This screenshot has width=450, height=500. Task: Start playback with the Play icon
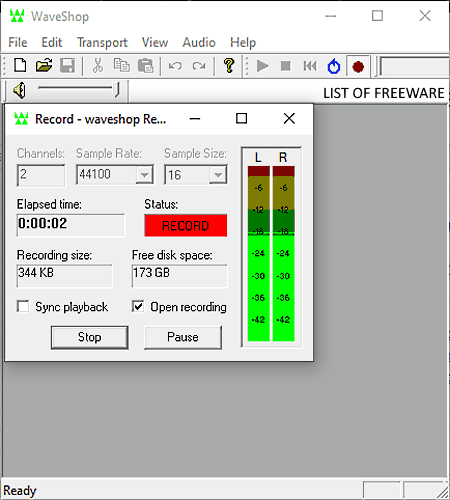263,66
